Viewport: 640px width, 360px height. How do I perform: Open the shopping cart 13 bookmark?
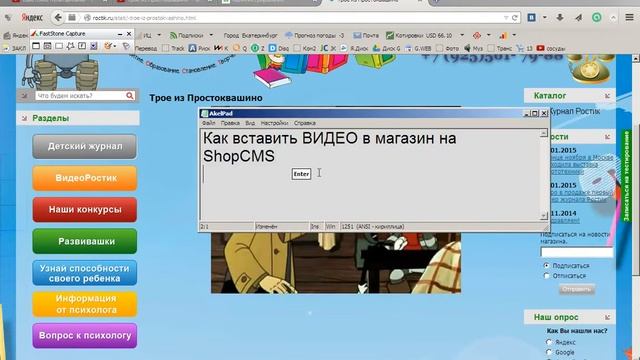(524, 48)
